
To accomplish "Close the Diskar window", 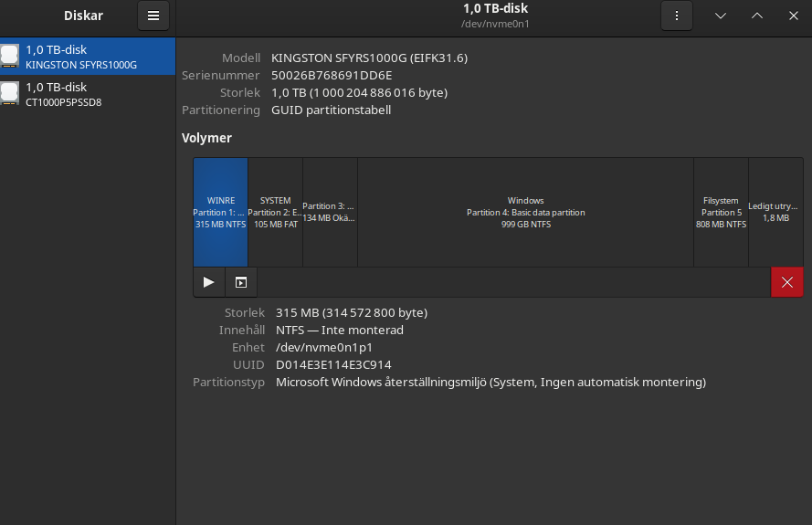I will (794, 16).
